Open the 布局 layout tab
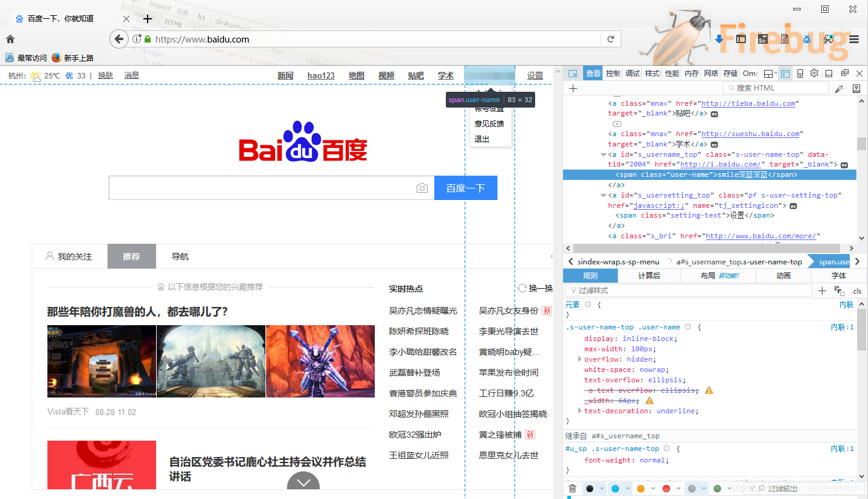Image resolution: width=868 pixels, height=499 pixels. [719, 275]
